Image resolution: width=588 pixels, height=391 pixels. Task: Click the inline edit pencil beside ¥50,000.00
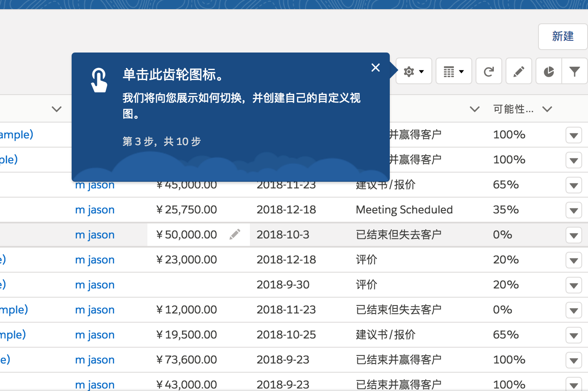coord(235,234)
